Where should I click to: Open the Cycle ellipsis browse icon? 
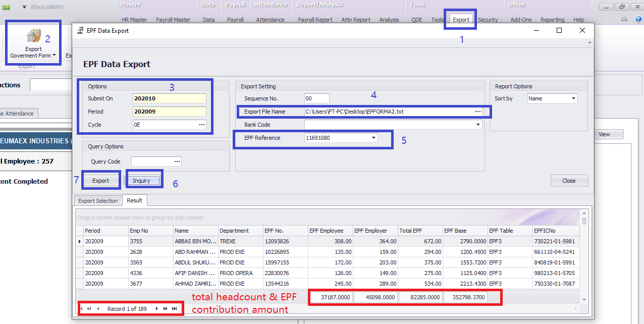[201, 124]
